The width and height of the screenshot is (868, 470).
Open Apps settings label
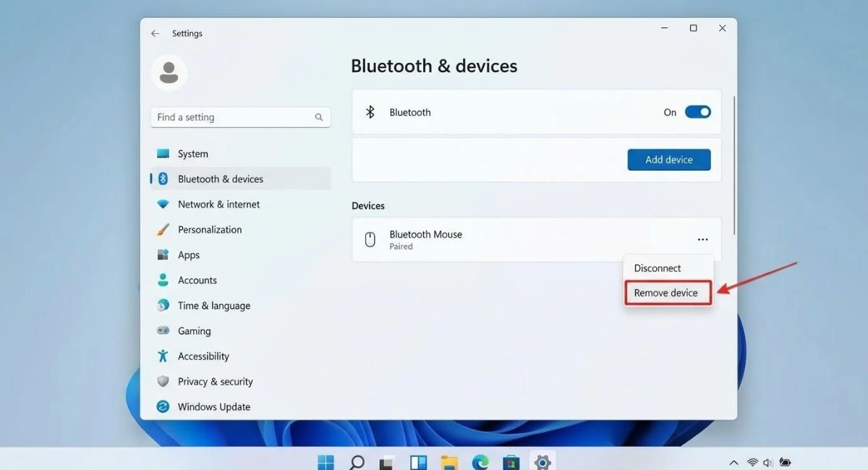(189, 255)
